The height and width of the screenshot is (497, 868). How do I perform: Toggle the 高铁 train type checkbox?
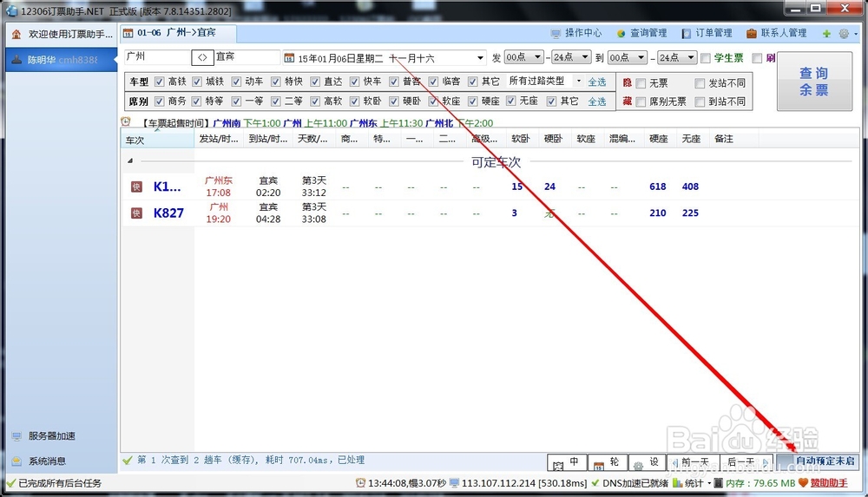(x=160, y=82)
